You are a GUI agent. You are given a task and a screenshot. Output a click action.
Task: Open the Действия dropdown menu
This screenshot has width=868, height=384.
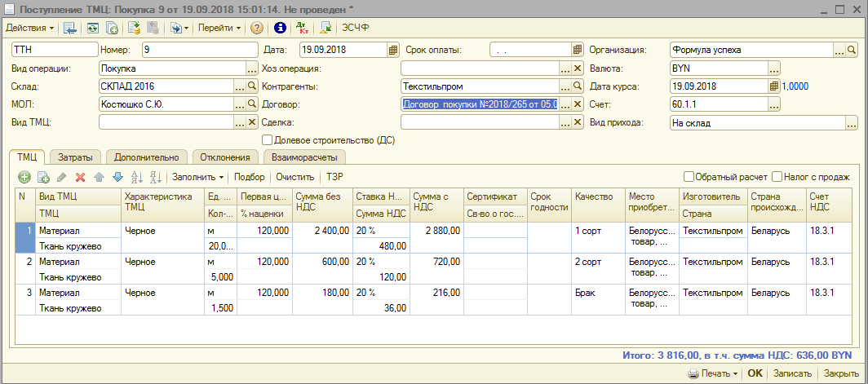click(30, 28)
